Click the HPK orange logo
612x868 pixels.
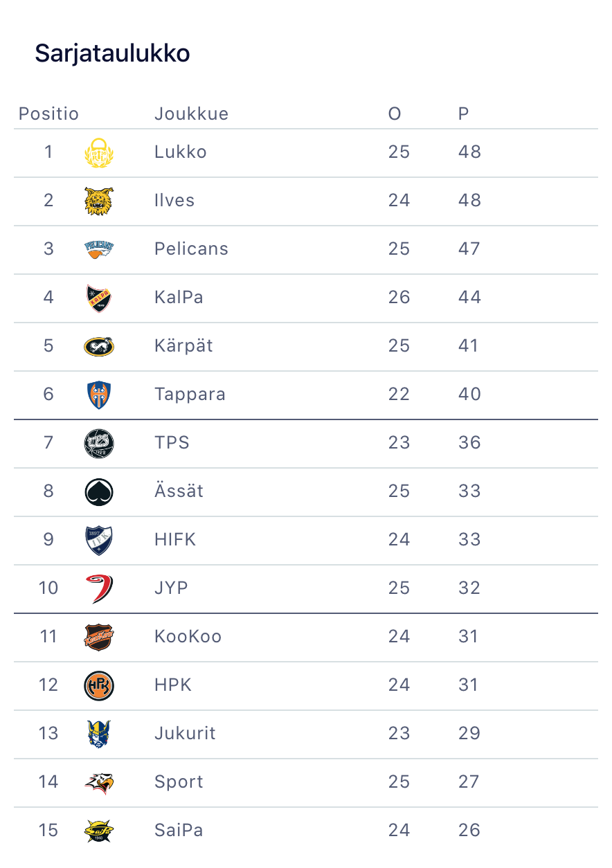tap(98, 685)
